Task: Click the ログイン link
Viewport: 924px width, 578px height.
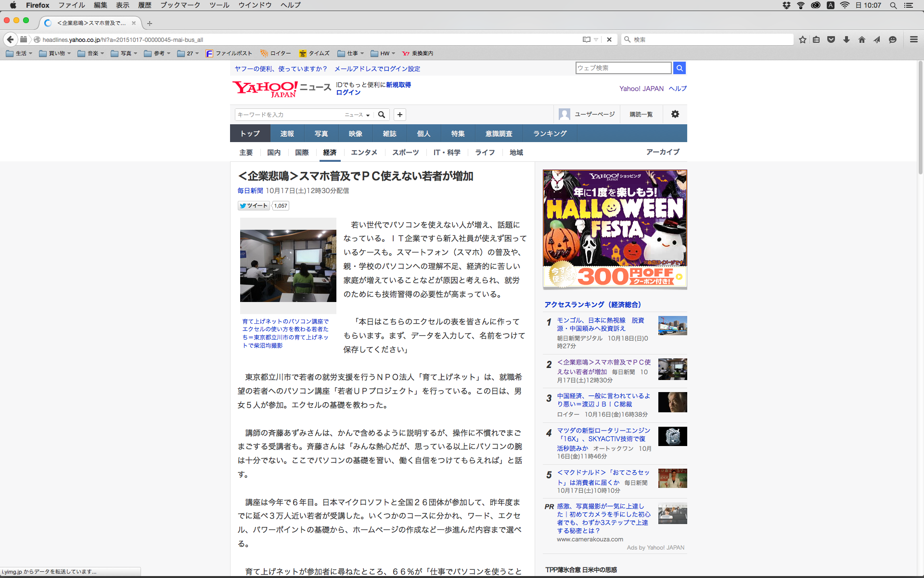Action: [x=348, y=92]
